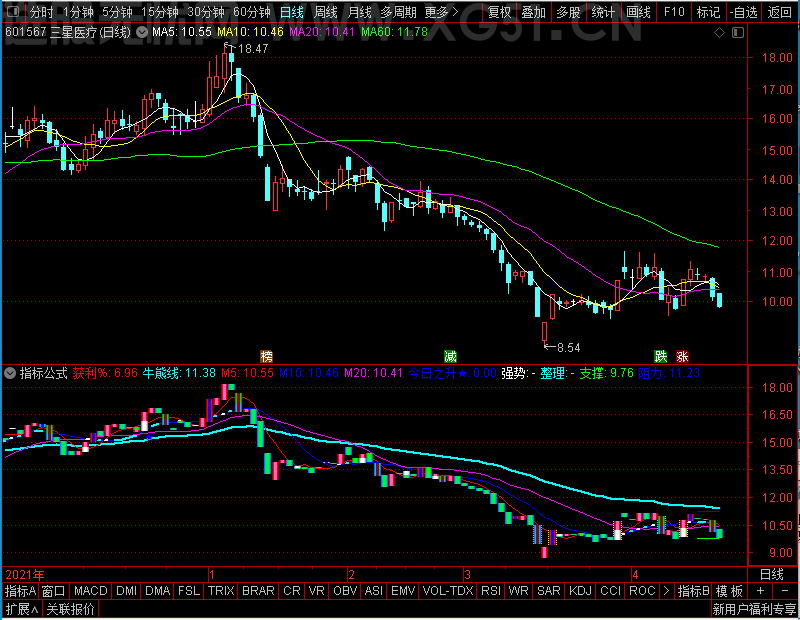Open the 关联报价 related quotes tab
Image resolution: width=800 pixels, height=620 pixels.
tap(70, 609)
